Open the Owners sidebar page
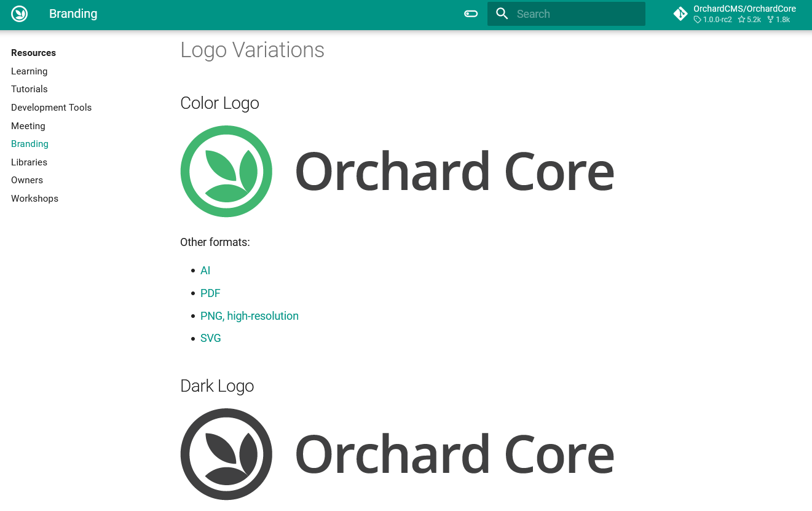Image resolution: width=812 pixels, height=511 pixels. [27, 180]
